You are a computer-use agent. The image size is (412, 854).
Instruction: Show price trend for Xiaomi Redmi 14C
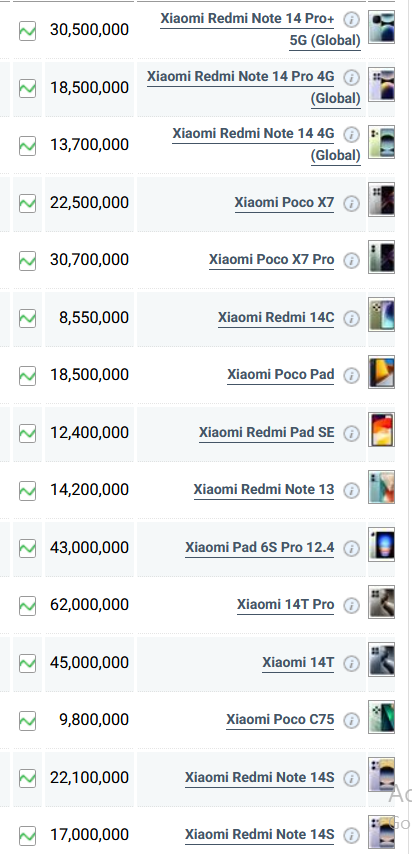pos(27,319)
